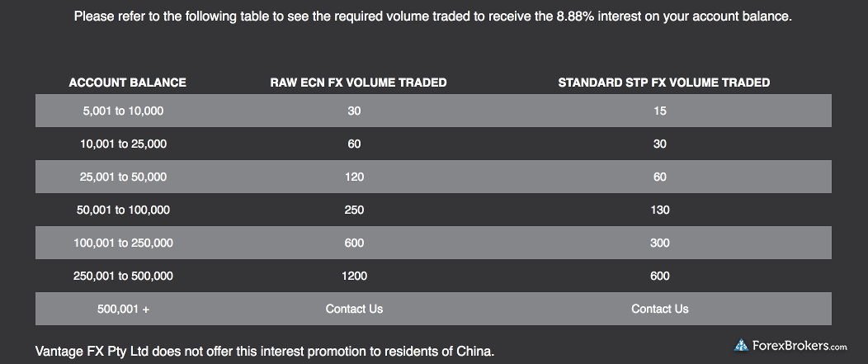Screen dimensions: 868x364
Task: Click the 15 Standard STP volume value
Action: click(x=660, y=111)
